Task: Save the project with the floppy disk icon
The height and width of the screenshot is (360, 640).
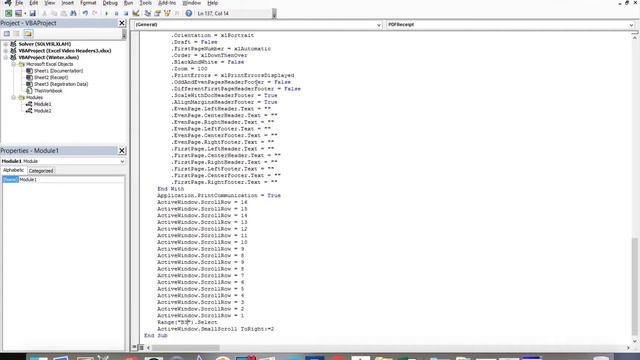Action: point(33,13)
